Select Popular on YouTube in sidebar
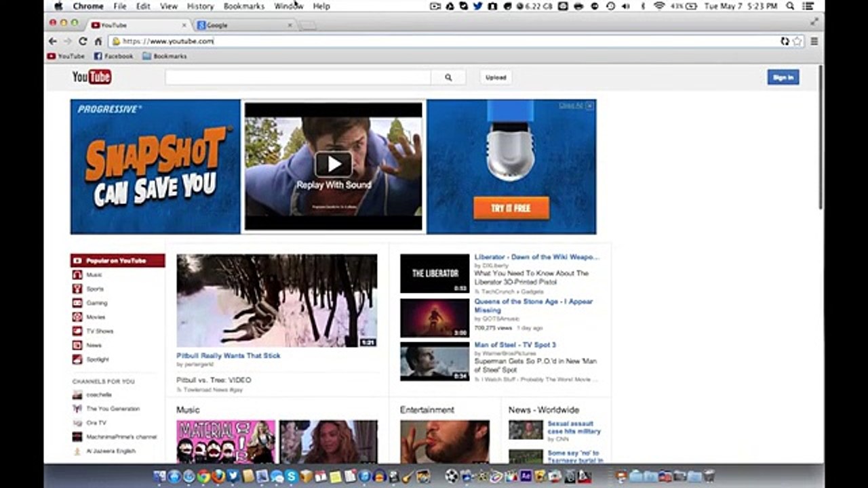Viewport: 868px width, 488px height. 117,260
